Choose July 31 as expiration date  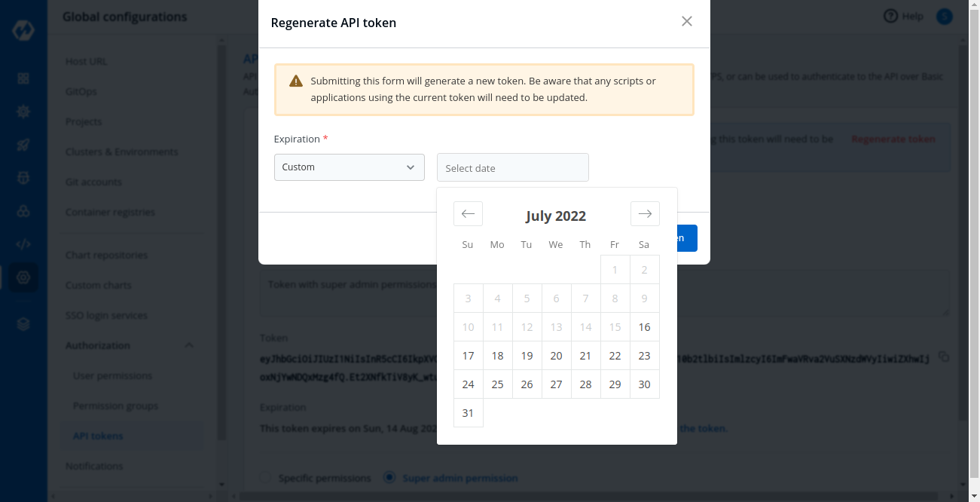[x=468, y=413]
